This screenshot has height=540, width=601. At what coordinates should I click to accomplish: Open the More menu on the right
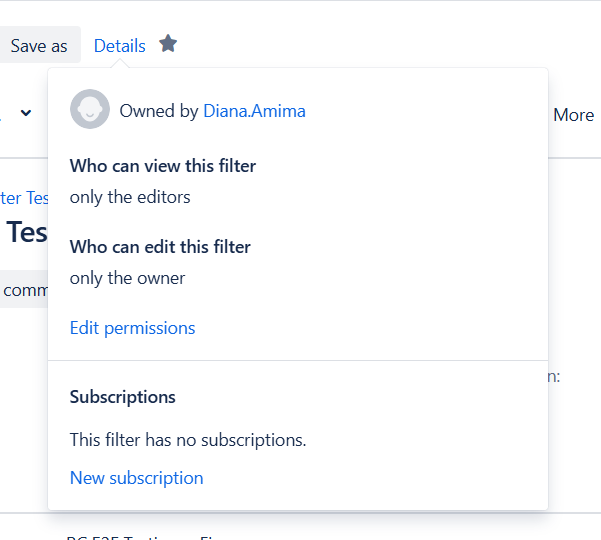[573, 115]
